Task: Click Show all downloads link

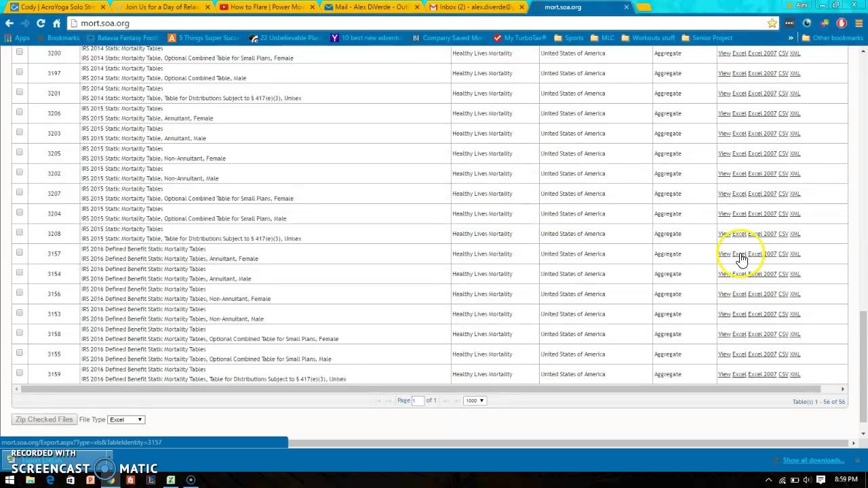Action: coord(813,460)
